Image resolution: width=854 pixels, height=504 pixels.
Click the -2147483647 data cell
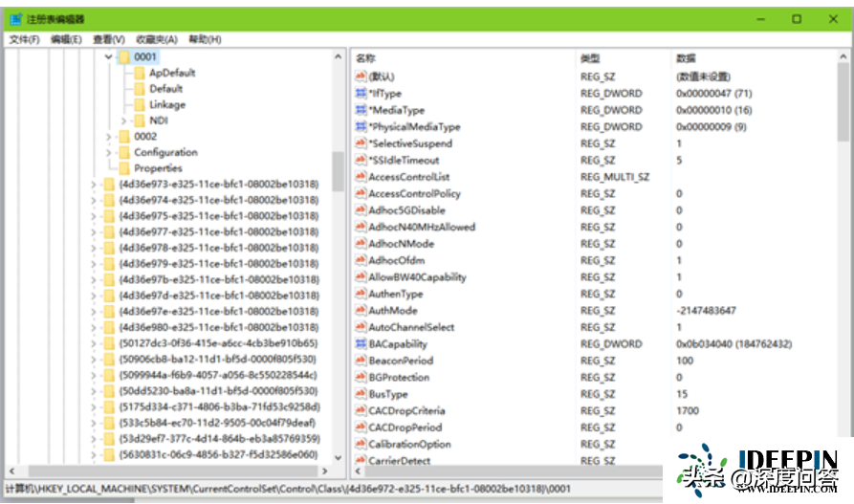click(706, 311)
